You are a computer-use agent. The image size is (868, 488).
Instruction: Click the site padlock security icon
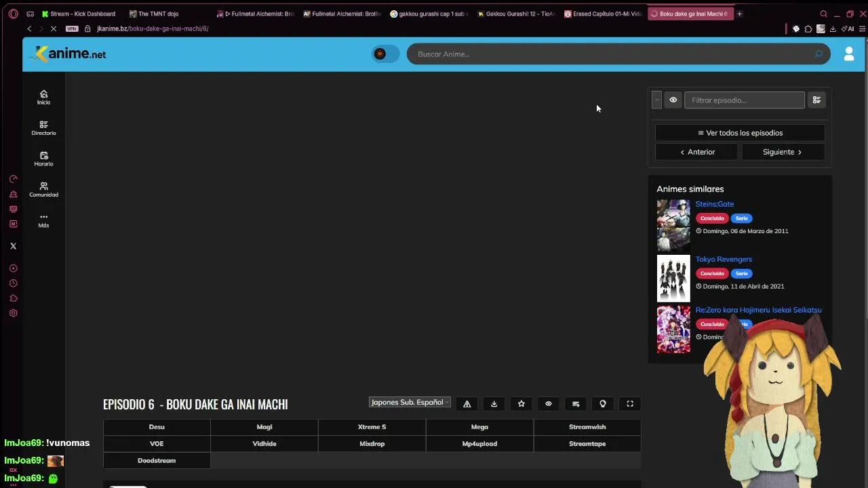point(87,28)
